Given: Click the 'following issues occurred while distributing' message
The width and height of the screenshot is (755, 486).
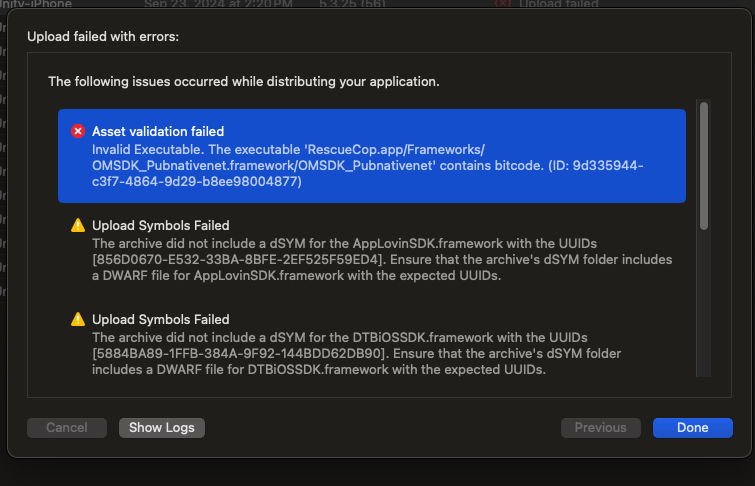Looking at the screenshot, I should tap(244, 81).
